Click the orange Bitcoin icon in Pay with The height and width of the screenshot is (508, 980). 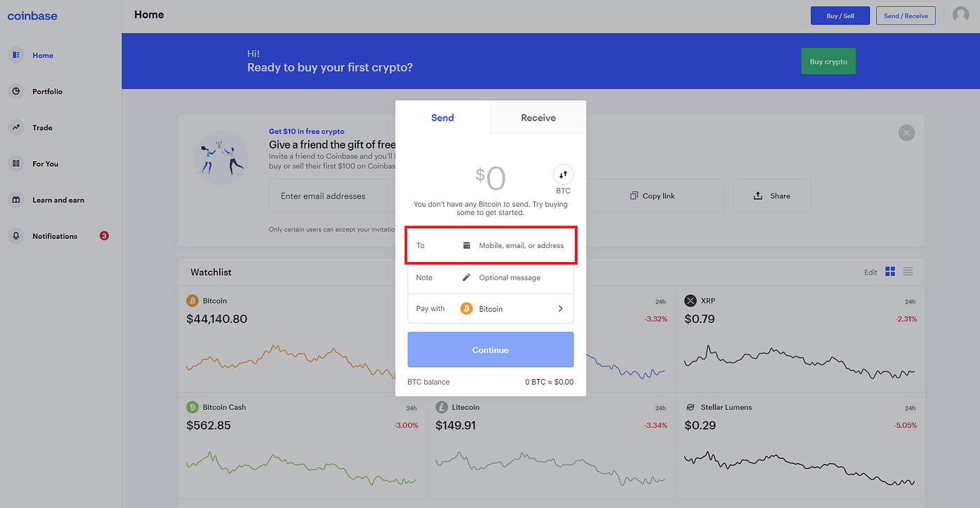(x=466, y=308)
